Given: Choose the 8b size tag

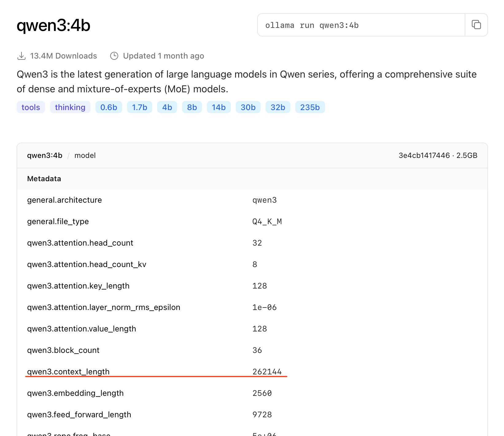Looking at the screenshot, I should [192, 107].
